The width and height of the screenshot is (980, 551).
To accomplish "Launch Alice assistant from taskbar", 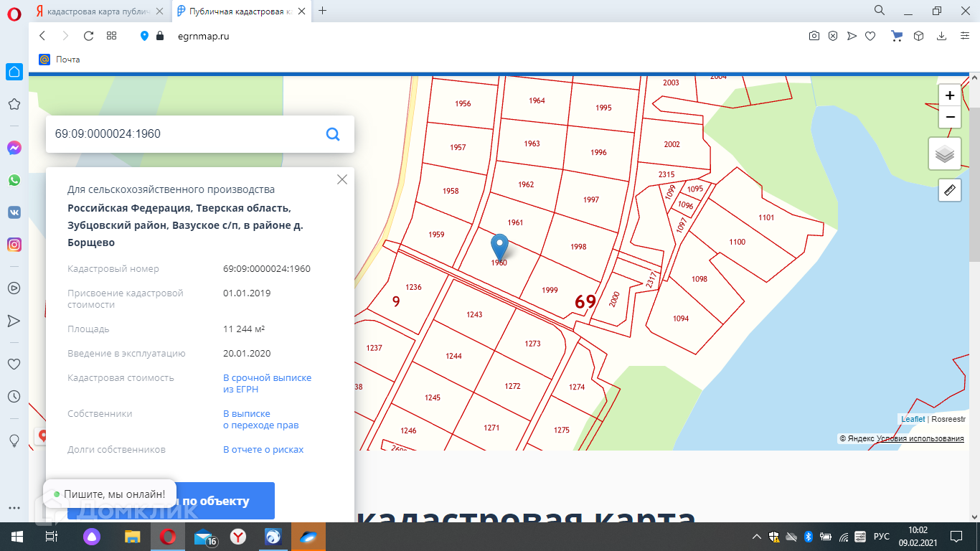I will tap(93, 537).
